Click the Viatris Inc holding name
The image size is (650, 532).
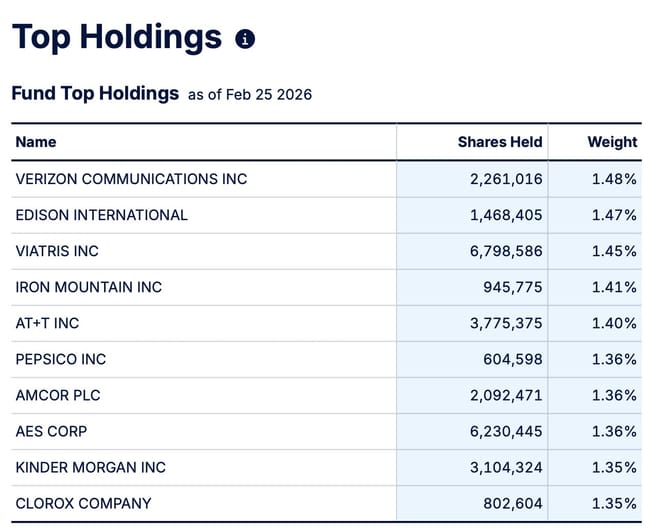[x=57, y=251]
